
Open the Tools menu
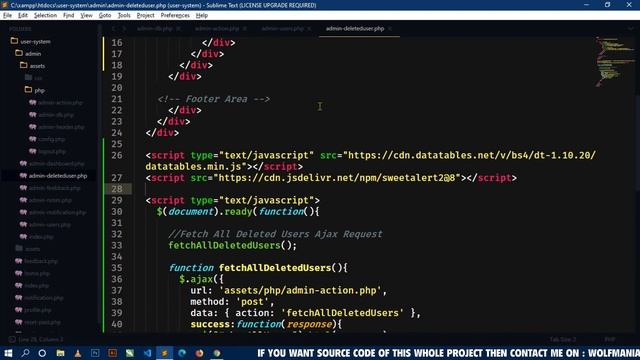124,16
